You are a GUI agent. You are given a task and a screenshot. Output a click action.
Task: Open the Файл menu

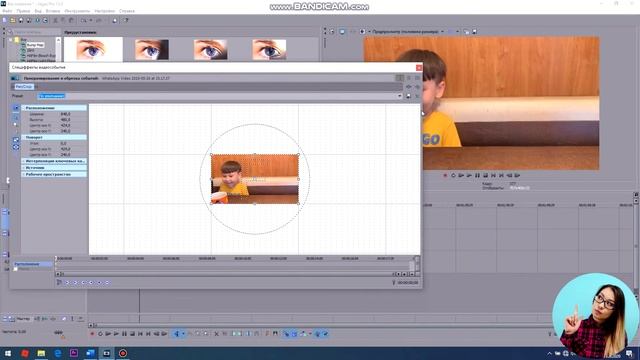pos(7,11)
